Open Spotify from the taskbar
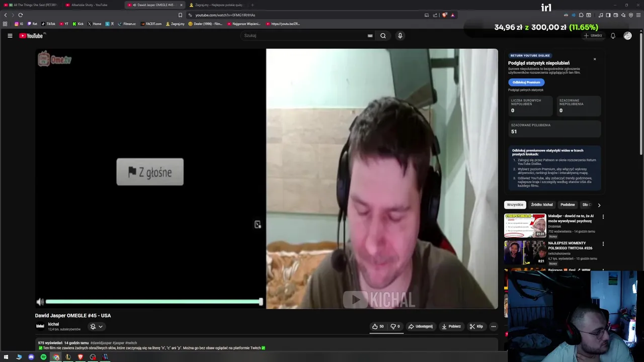Screen dimensions: 644x362 click(43, 357)
